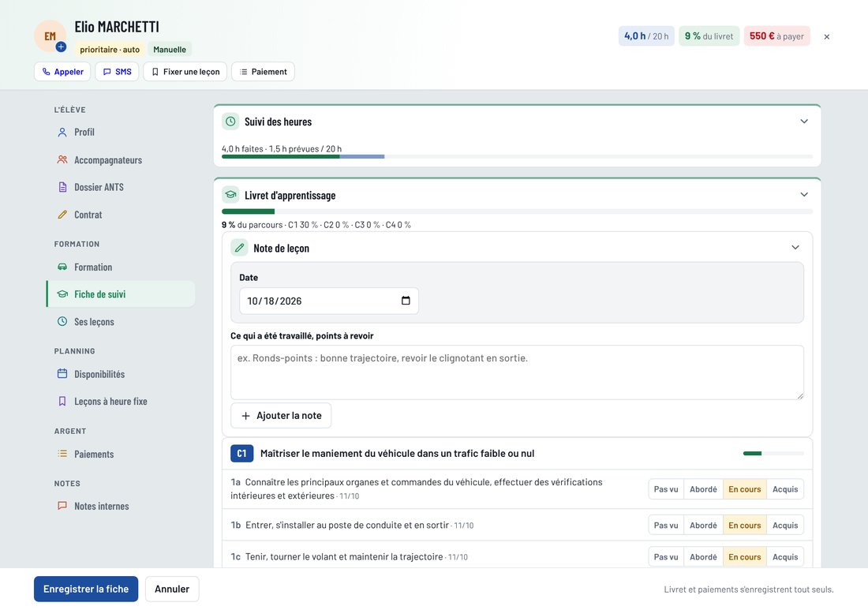
Task: Click the plus badge on the EM avatar
Action: point(61,47)
